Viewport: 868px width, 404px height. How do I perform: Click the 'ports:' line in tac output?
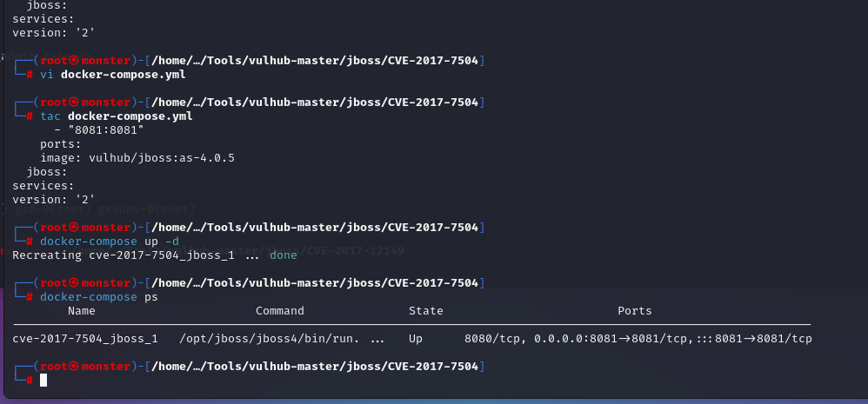(x=60, y=143)
